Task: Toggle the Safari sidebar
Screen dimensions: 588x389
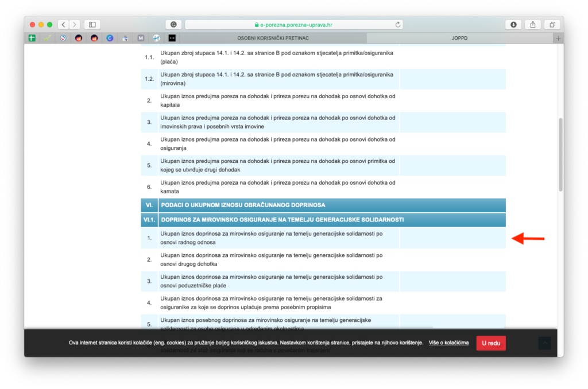Action: point(92,25)
